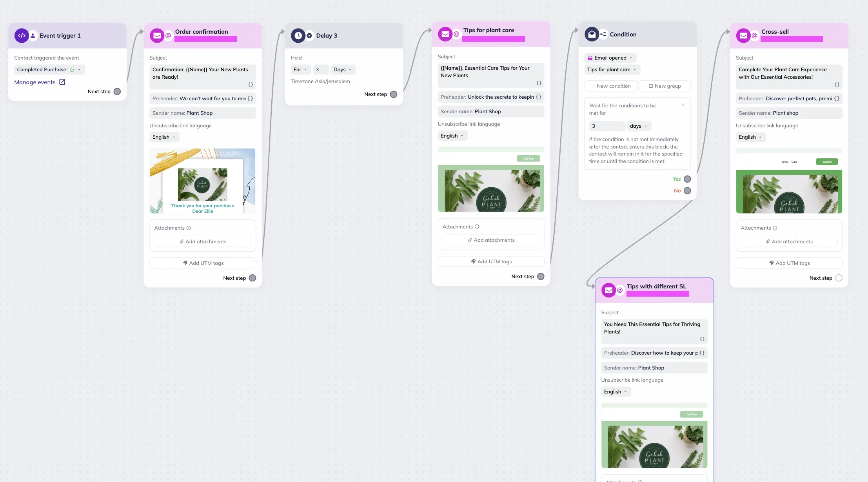Click the branch icon beside Condition title
This screenshot has width=868, height=482.
click(x=603, y=34)
